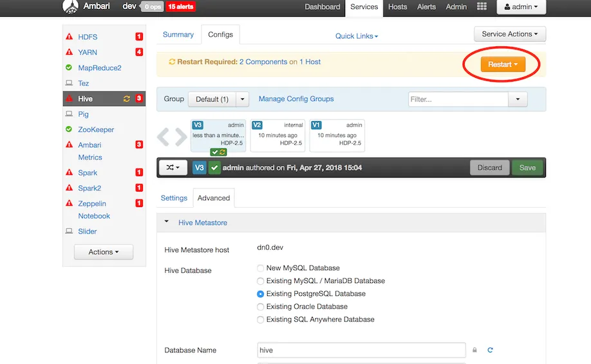
Task: Open the MapReduce2 service
Action: point(100,68)
